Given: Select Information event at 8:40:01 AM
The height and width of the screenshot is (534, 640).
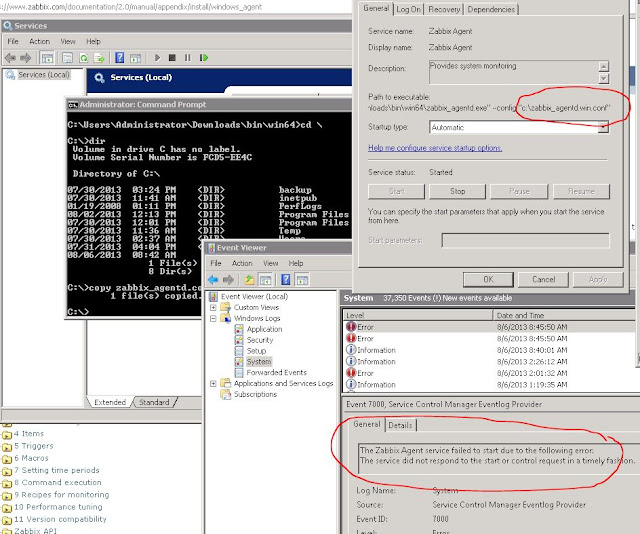Looking at the screenshot, I should [489, 350].
